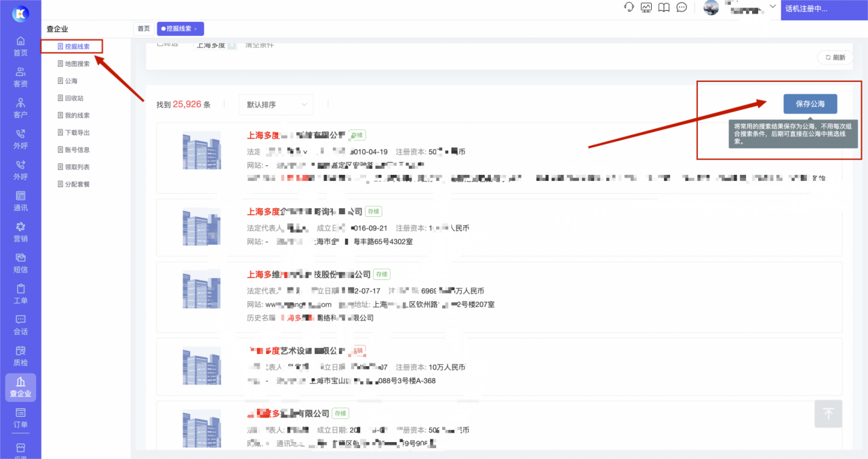Open the chat bubble icon in header
Screen dimensions: 868x459
click(682, 7)
